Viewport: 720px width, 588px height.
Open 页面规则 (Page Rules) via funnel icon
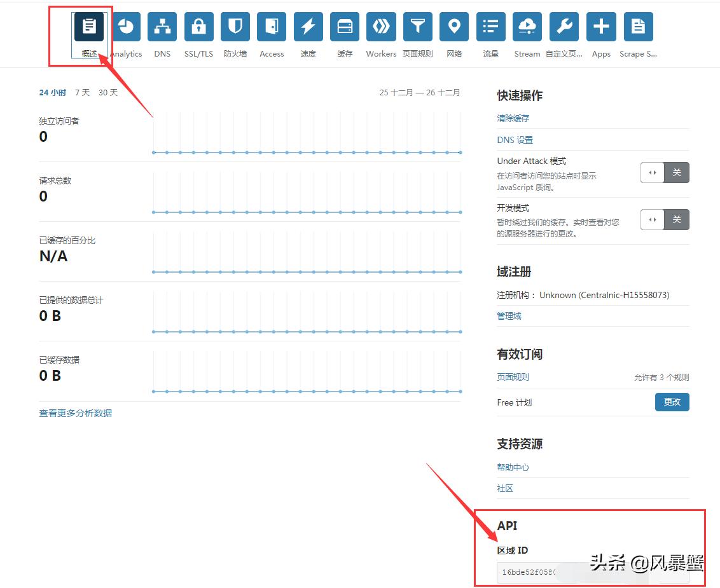pos(417,26)
